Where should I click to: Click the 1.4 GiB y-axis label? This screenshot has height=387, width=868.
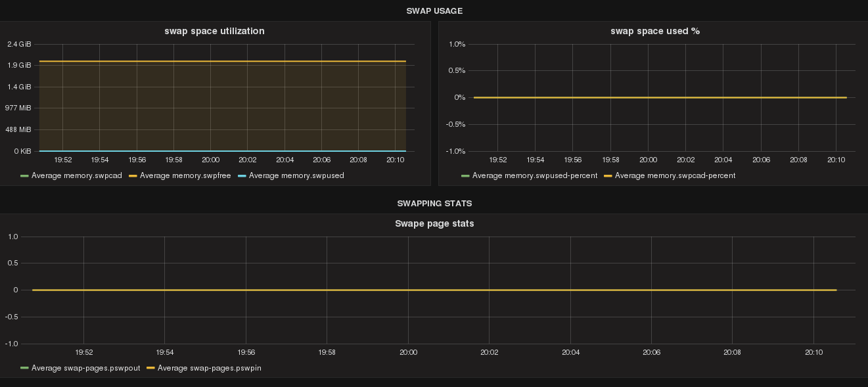[x=19, y=87]
